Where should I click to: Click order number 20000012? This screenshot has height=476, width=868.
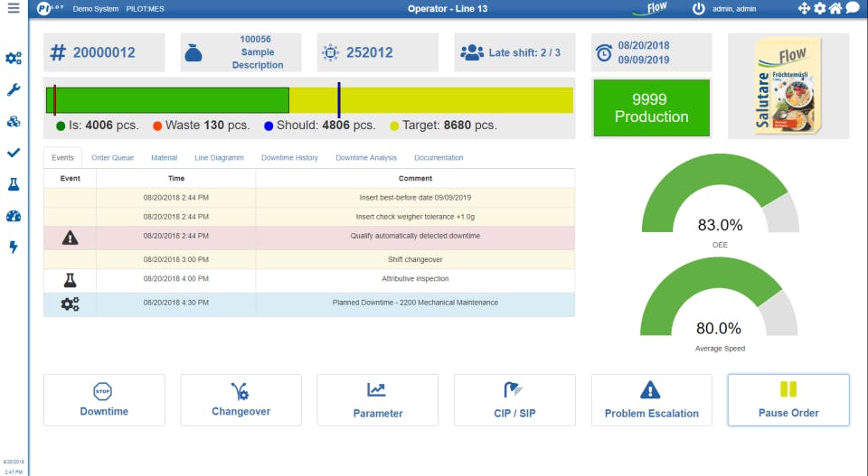click(x=104, y=52)
